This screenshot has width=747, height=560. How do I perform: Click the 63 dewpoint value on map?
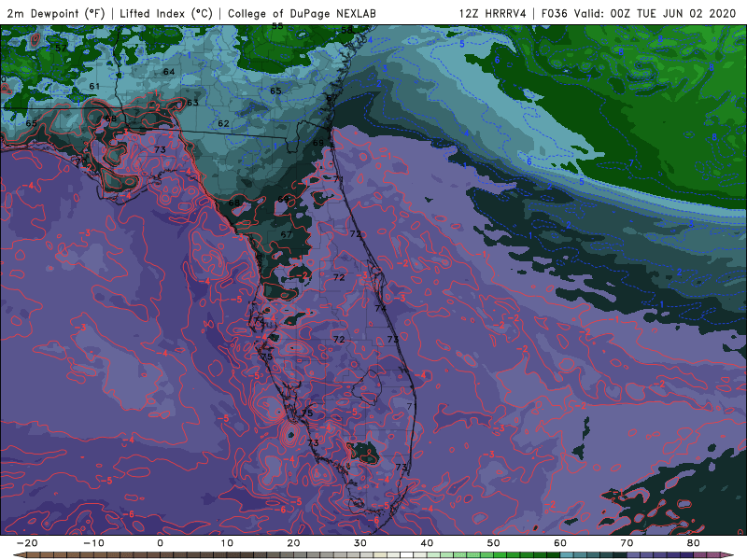[x=192, y=103]
